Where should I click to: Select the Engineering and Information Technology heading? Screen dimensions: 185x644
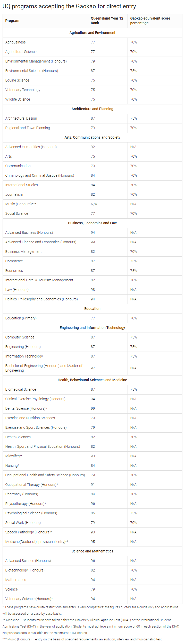(x=92, y=328)
